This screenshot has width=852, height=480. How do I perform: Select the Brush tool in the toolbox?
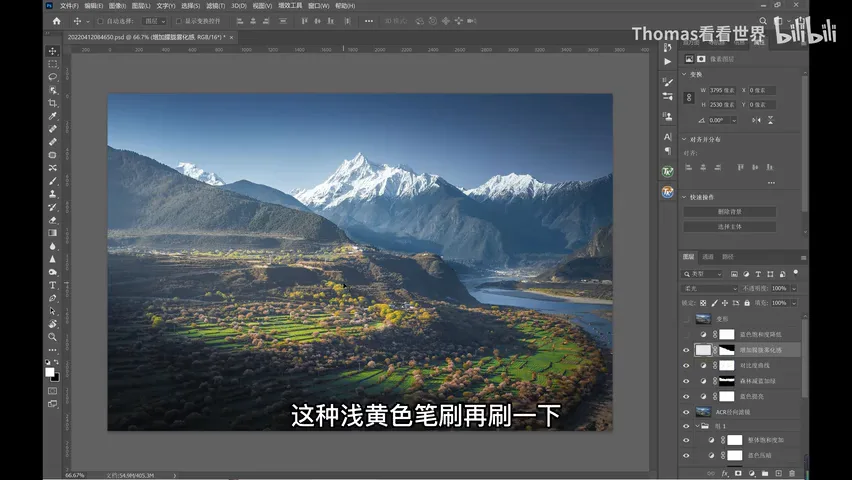pos(53,181)
